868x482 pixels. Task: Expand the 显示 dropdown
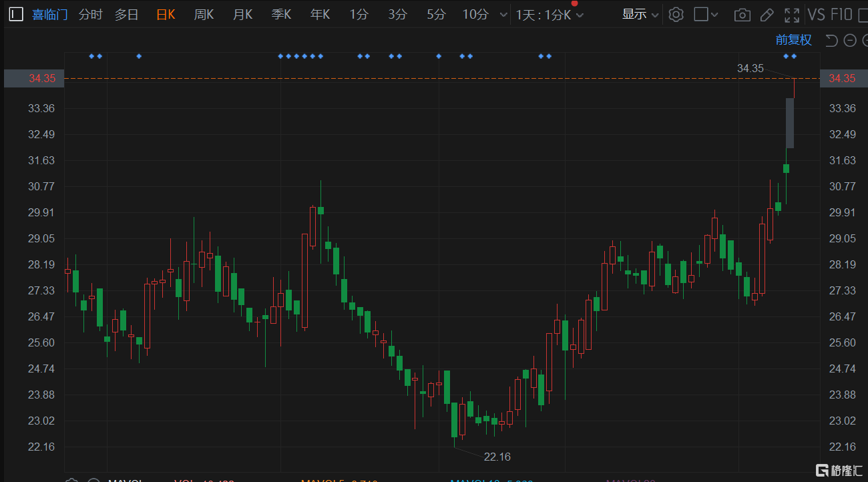(640, 14)
